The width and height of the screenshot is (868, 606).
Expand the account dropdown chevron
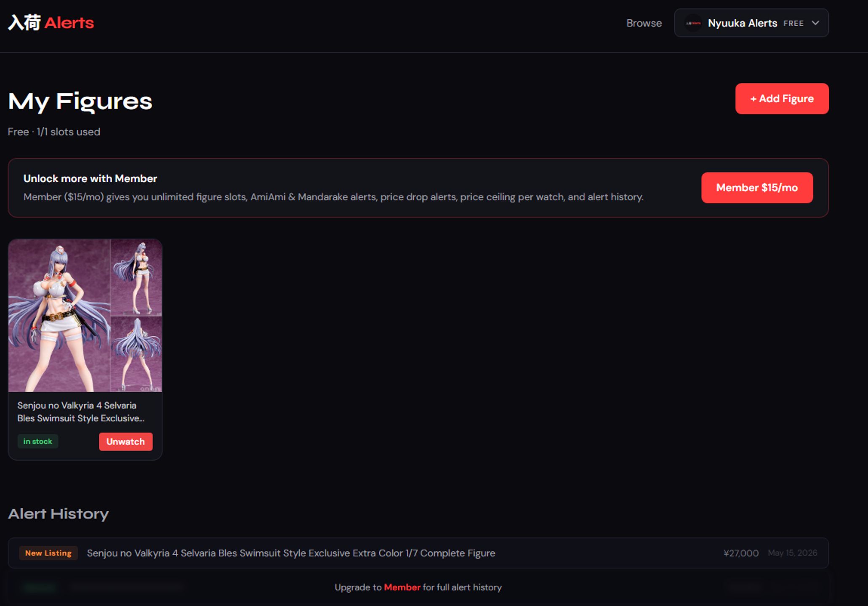click(x=815, y=23)
